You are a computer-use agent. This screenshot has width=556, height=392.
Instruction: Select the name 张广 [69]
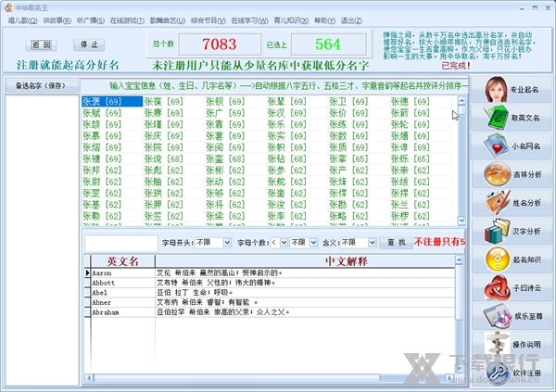point(225,113)
